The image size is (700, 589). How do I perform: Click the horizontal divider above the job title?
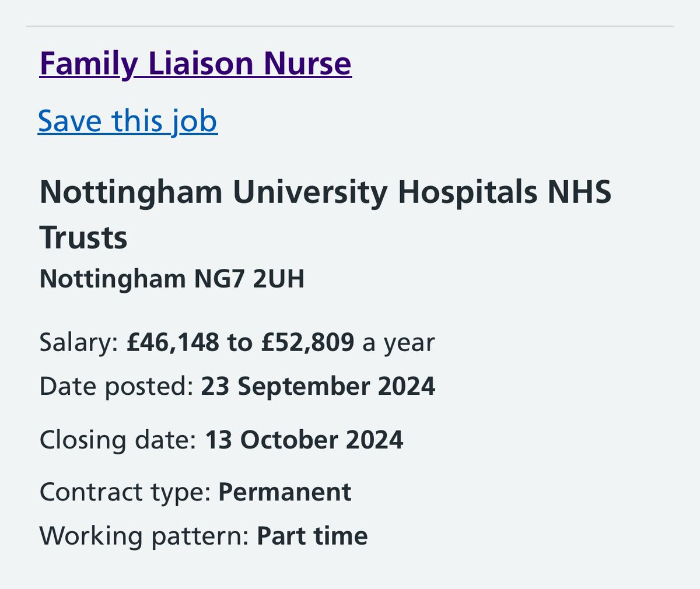coord(350,26)
